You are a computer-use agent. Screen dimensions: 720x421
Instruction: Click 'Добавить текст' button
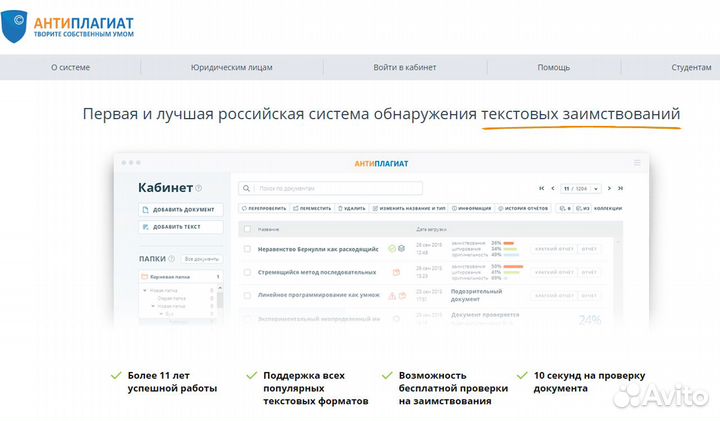180,227
